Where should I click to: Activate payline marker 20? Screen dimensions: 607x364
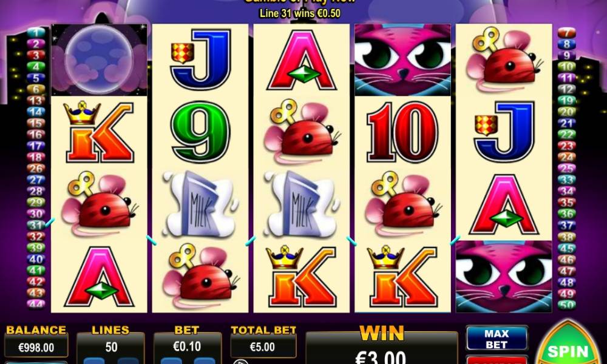pyautogui.click(x=566, y=112)
